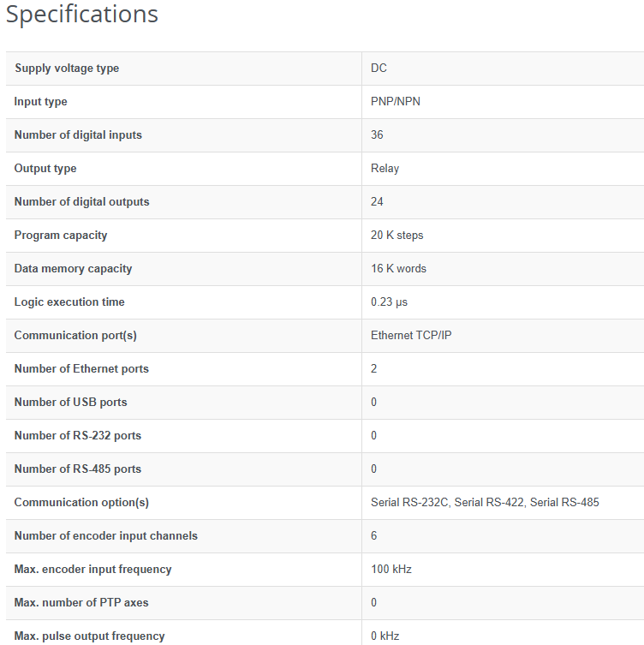Screen dimensions: 644x645
Task: Select the 0.23 µs execution time value
Action: (390, 302)
